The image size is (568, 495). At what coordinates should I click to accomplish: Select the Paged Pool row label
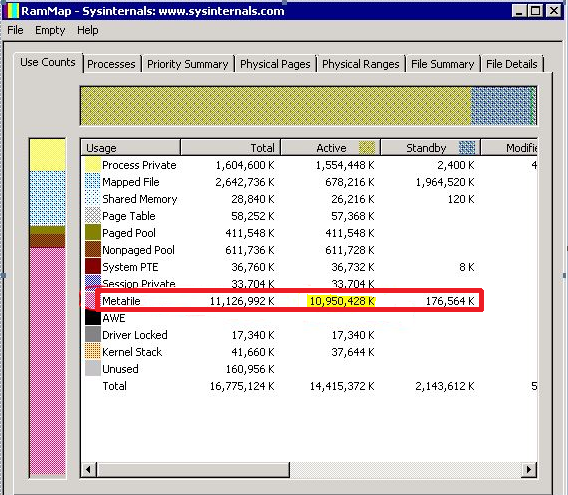pyautogui.click(x=129, y=233)
